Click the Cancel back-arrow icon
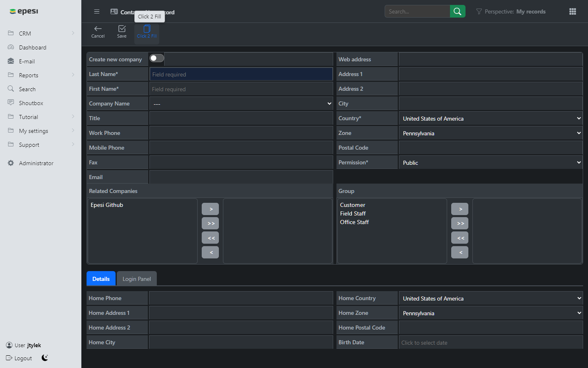The image size is (588, 368). click(98, 29)
